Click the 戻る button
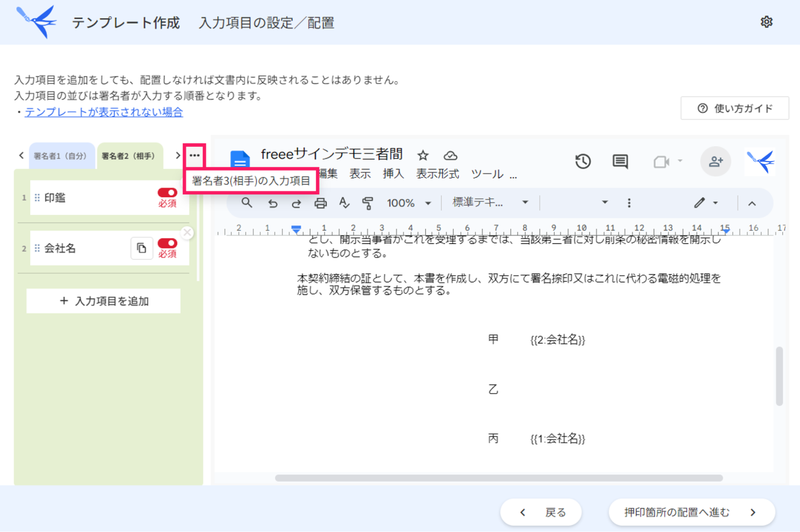The height and width of the screenshot is (532, 800). tap(541, 512)
